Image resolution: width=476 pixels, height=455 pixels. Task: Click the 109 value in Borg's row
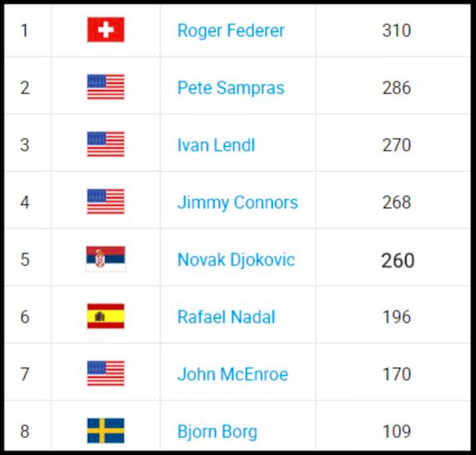click(397, 431)
